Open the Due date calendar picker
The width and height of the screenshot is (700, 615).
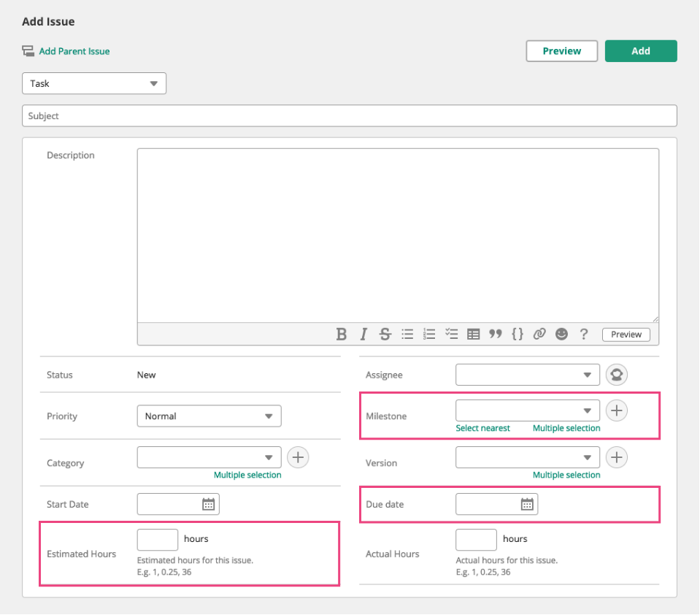pyautogui.click(x=527, y=504)
